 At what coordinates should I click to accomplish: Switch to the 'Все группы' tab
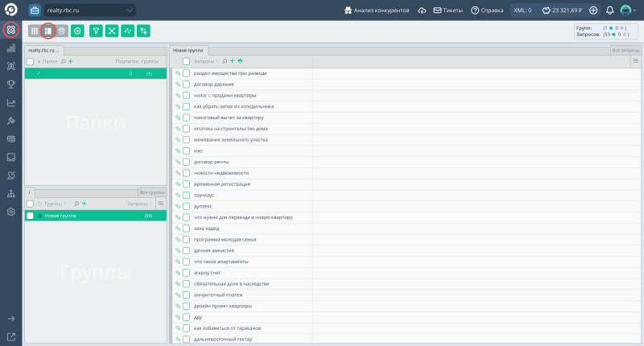click(151, 192)
